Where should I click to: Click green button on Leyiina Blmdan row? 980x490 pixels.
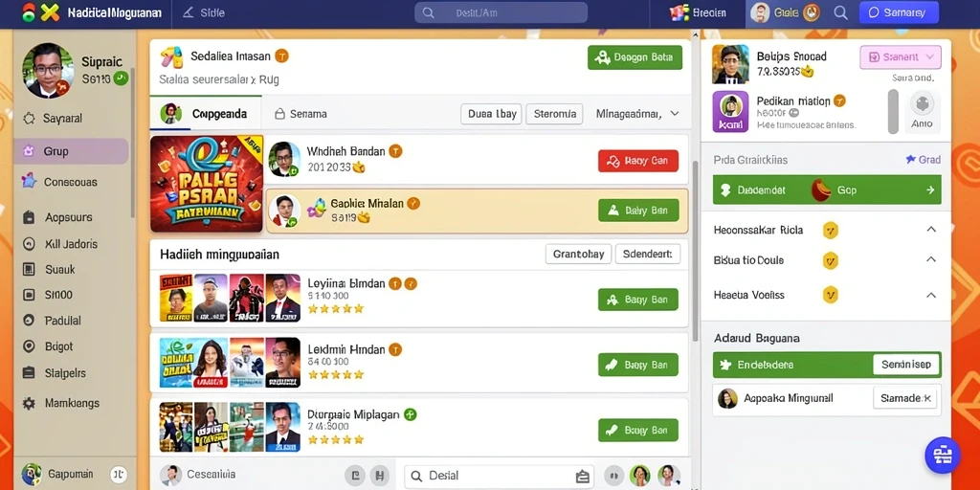[x=638, y=300]
